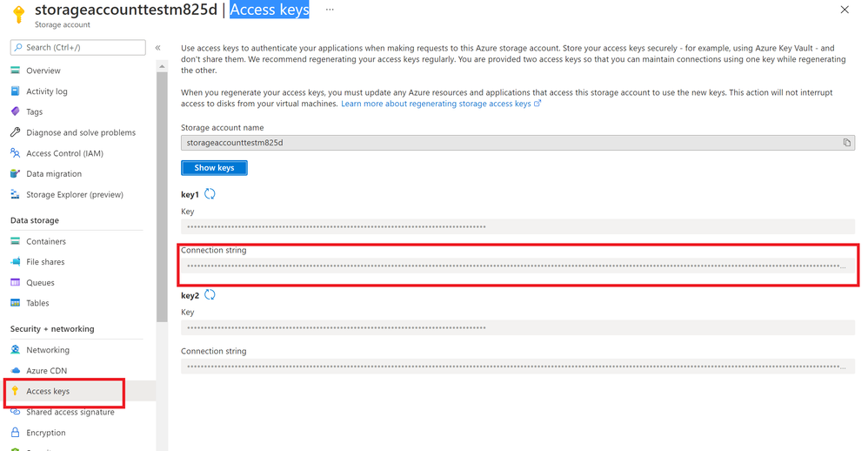Image resolution: width=868 pixels, height=451 pixels.
Task: Copy the storage account name
Action: [847, 143]
